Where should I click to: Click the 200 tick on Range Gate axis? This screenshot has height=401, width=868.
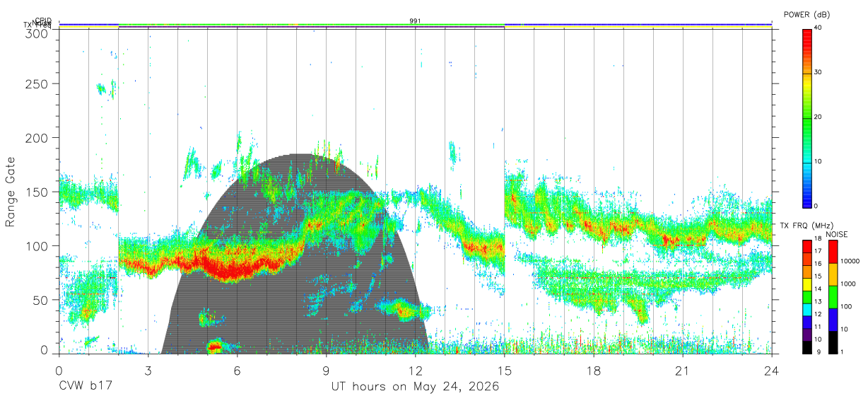pos(36,137)
